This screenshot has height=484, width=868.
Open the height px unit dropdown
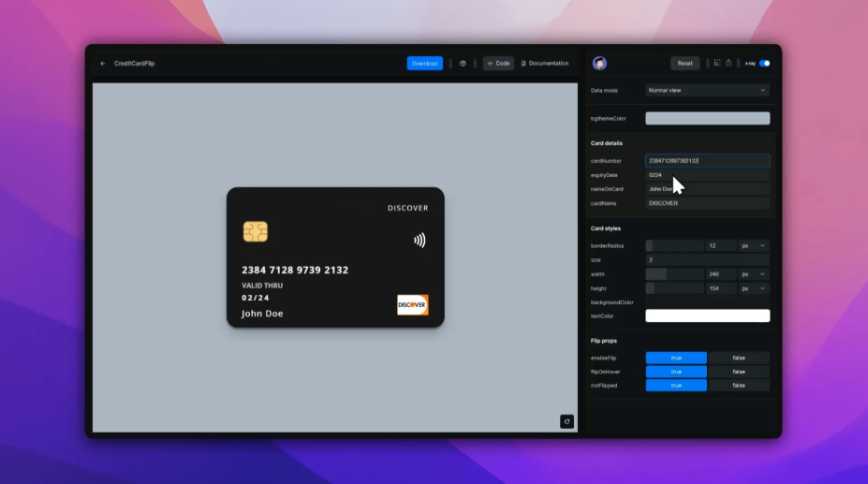pos(754,288)
